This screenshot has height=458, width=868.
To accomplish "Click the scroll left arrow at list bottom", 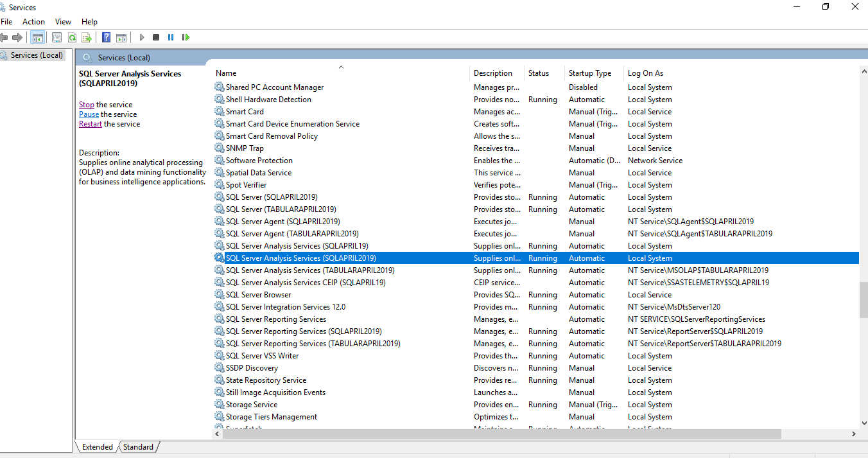I will click(218, 434).
